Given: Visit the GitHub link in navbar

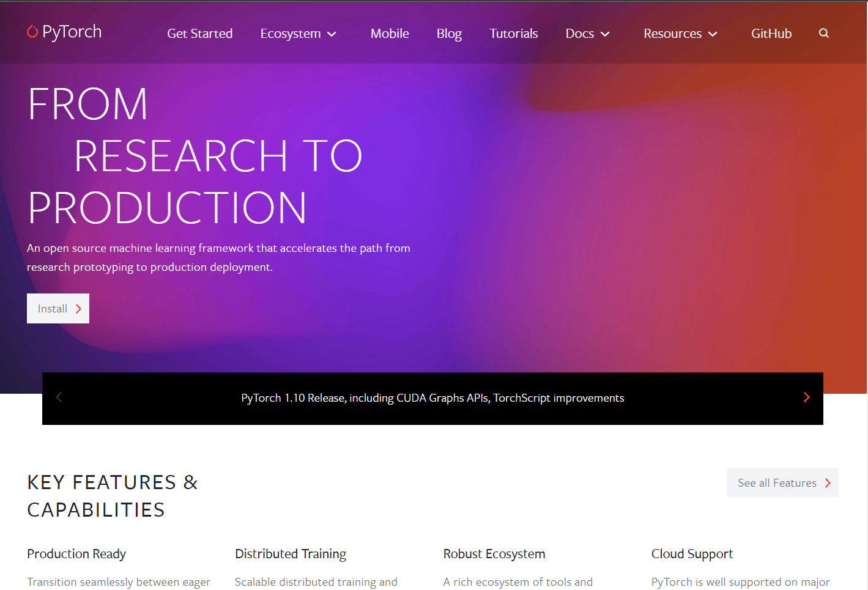Looking at the screenshot, I should (771, 34).
